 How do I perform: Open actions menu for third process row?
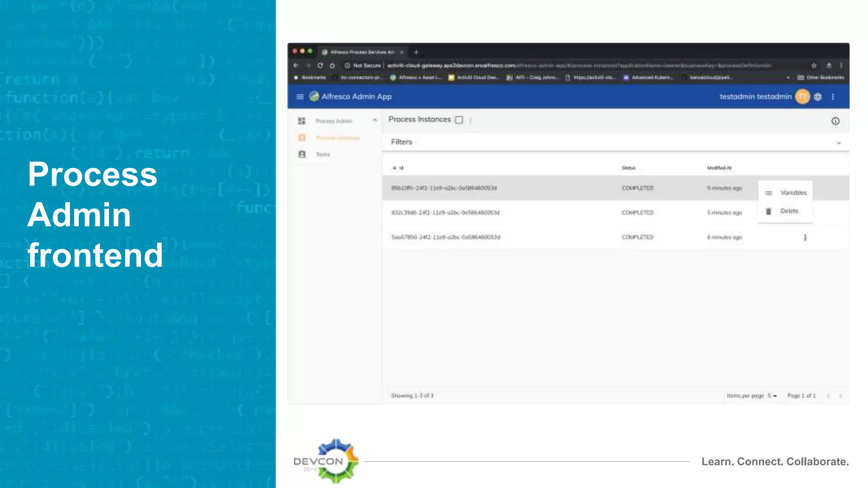click(x=805, y=238)
